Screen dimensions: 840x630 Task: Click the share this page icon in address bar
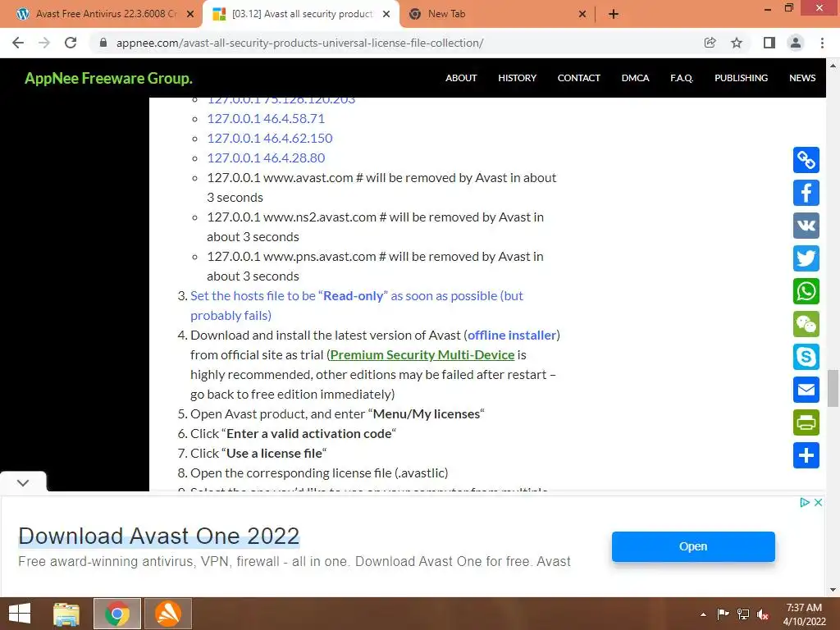[x=710, y=43]
